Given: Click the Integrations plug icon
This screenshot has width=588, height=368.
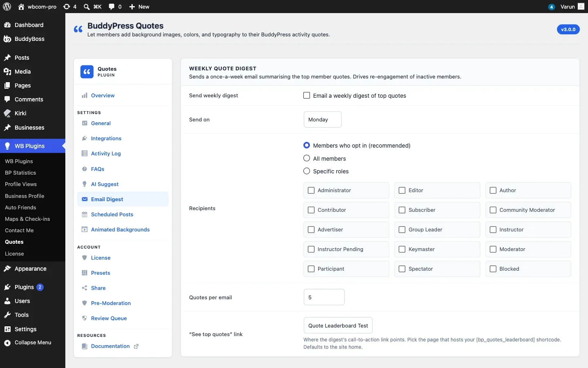Looking at the screenshot, I should click(85, 139).
